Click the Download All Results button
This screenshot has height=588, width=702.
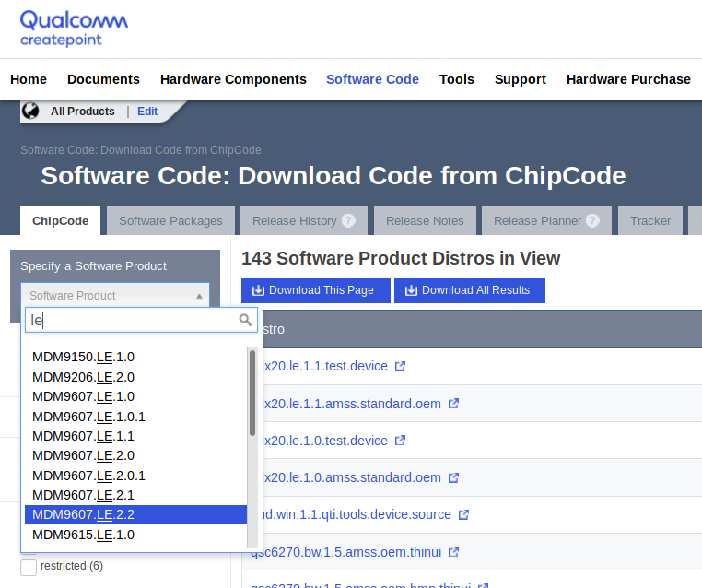[x=470, y=290]
